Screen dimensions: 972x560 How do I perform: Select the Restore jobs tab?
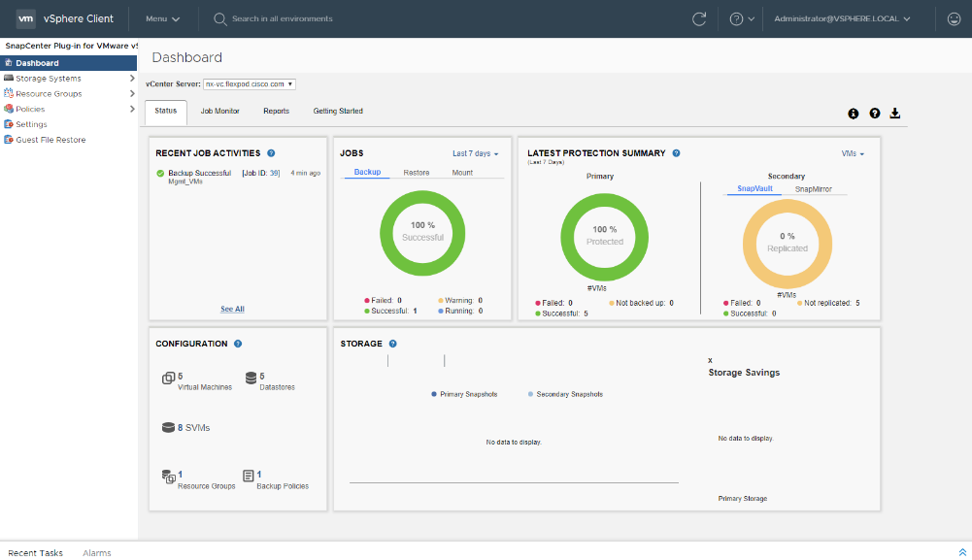point(416,173)
